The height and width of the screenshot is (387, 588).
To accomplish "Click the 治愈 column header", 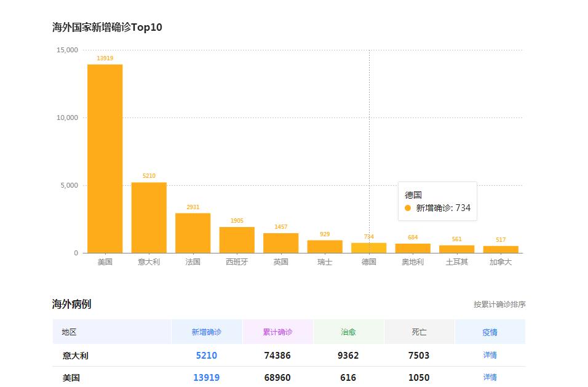I will click(348, 332).
